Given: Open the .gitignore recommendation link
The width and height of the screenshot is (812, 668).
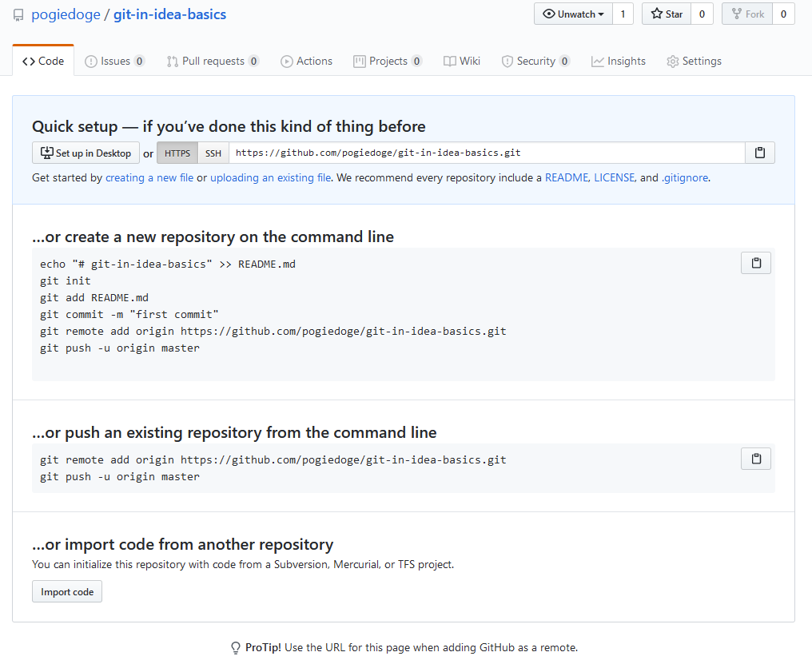Looking at the screenshot, I should click(685, 177).
